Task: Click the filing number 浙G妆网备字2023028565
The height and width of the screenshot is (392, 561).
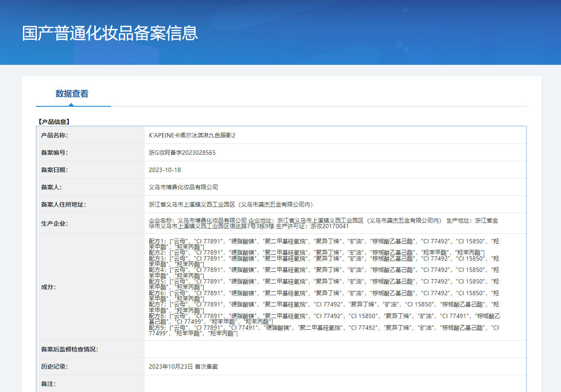Action: coord(182,153)
